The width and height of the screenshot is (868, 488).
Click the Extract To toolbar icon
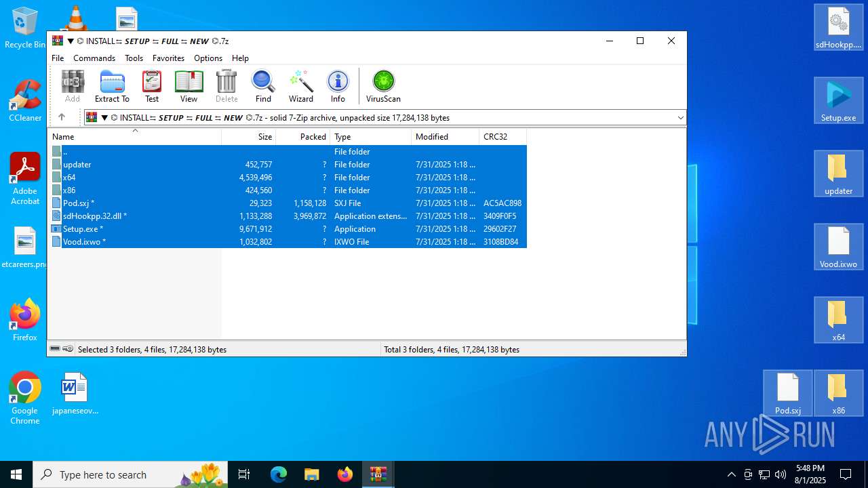(112, 86)
